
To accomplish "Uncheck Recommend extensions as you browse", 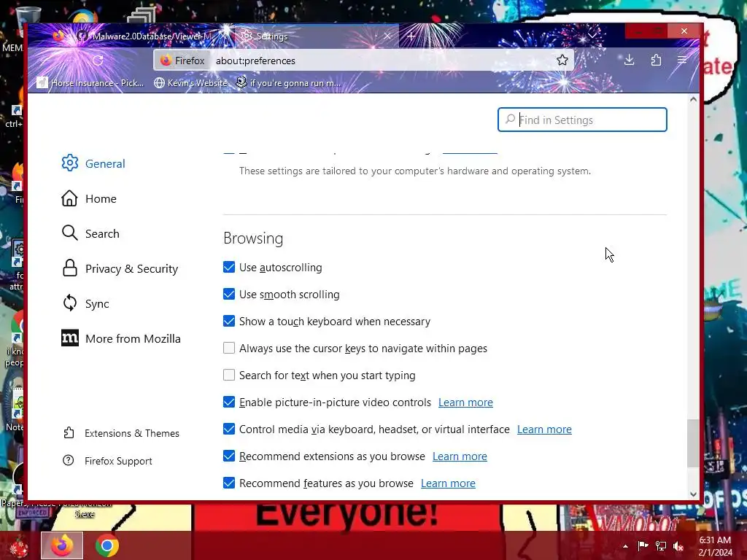I will pos(229,456).
